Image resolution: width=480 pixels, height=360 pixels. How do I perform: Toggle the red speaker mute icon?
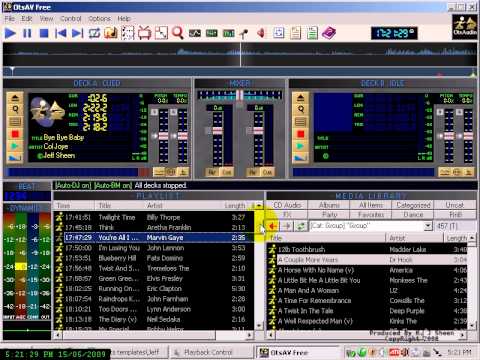(x=261, y=33)
